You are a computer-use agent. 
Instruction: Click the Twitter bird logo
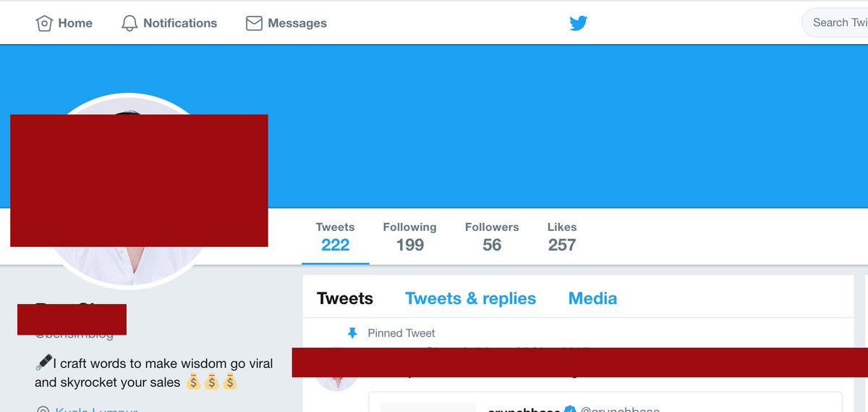coord(578,23)
